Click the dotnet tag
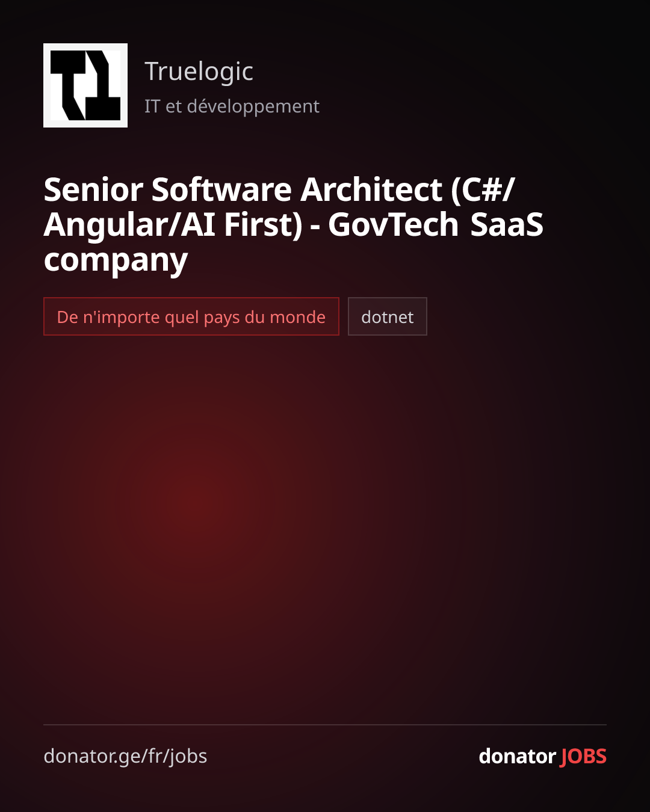Image resolution: width=650 pixels, height=812 pixels. pos(388,316)
